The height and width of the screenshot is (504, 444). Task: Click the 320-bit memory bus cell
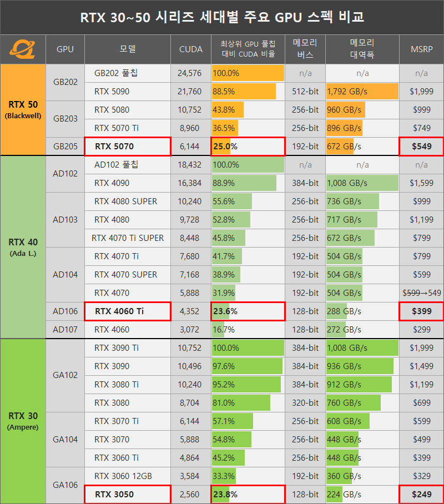[305, 403]
